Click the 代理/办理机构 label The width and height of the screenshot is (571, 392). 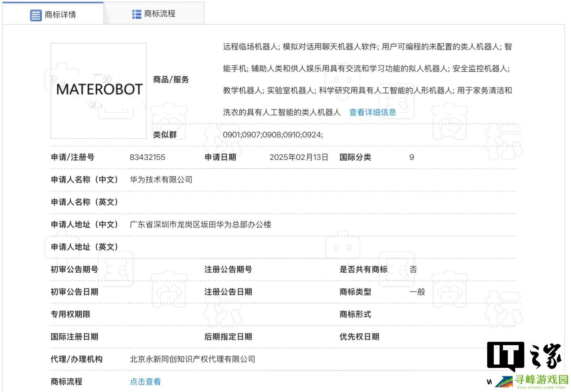(x=77, y=359)
